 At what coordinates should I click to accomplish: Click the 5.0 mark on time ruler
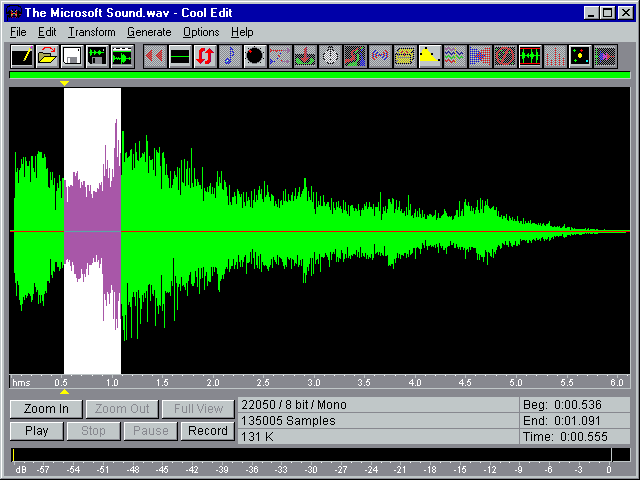pos(516,382)
